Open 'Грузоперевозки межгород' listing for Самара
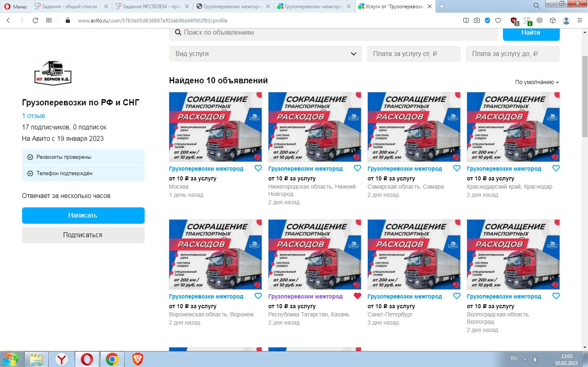The height and width of the screenshot is (367, 588). pos(405,169)
